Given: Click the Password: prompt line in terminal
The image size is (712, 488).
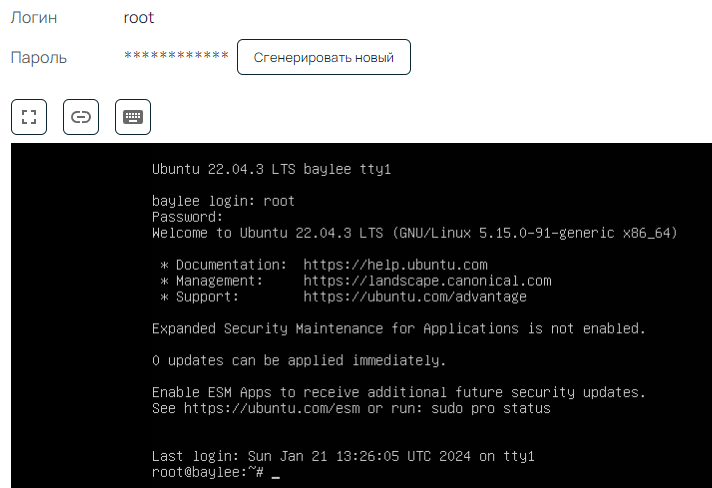Looking at the screenshot, I should (x=187, y=217).
